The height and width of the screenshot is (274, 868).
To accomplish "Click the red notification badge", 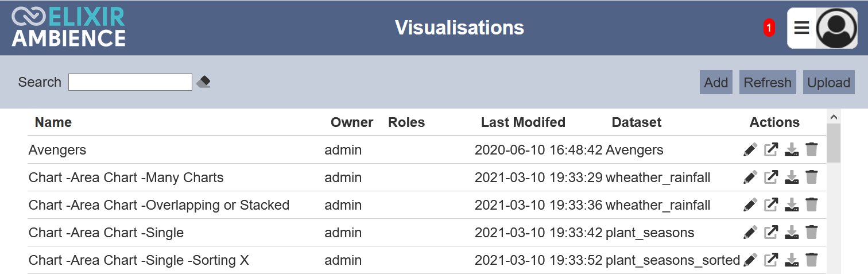I will point(769,28).
